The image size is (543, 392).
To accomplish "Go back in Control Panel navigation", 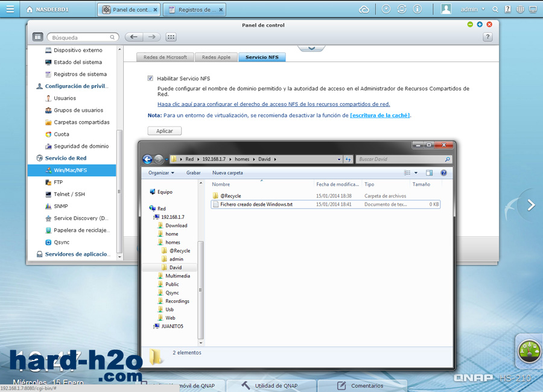I will (134, 37).
